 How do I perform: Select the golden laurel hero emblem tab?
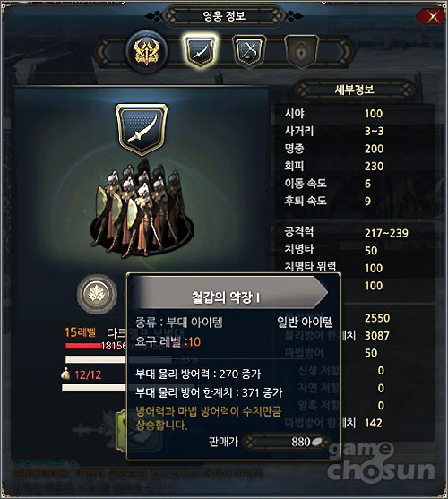(x=146, y=51)
